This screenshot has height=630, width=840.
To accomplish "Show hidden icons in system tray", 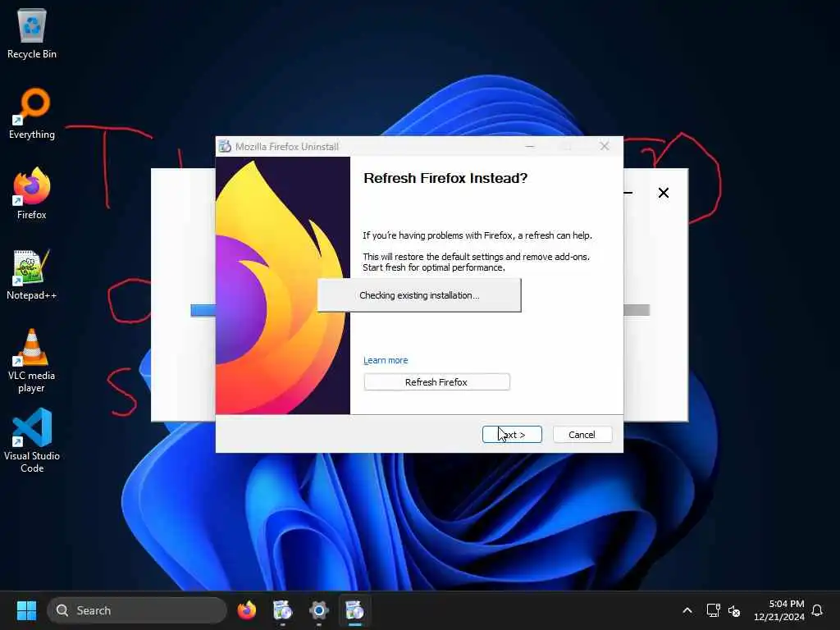I will tap(687, 610).
